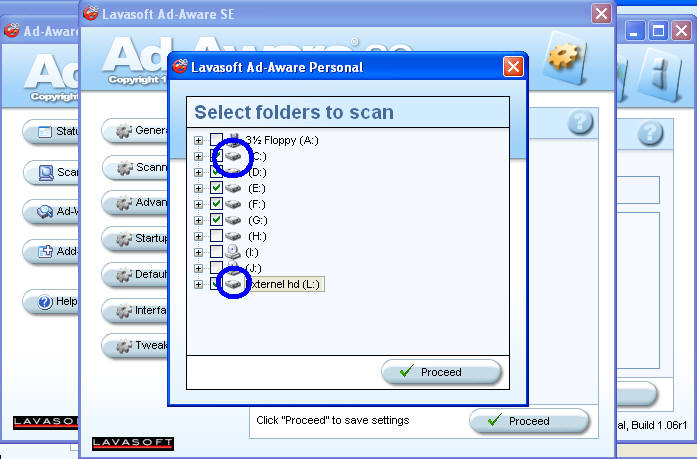Close the Lavasoft Ad-Aware Personal dialog
Viewport: 697px width, 459px height.
coord(513,67)
